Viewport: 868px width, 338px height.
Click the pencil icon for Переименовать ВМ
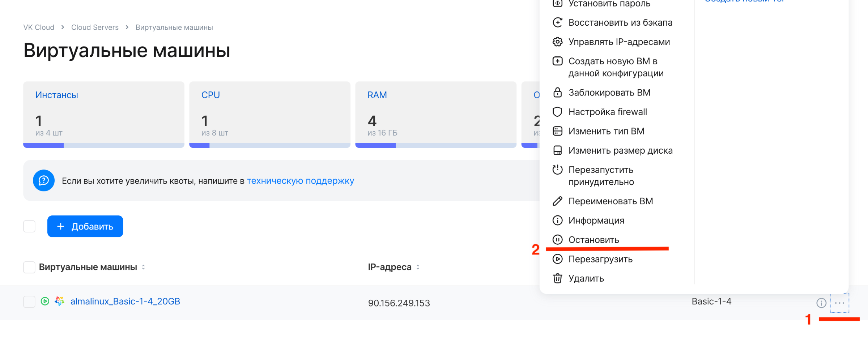coord(557,201)
